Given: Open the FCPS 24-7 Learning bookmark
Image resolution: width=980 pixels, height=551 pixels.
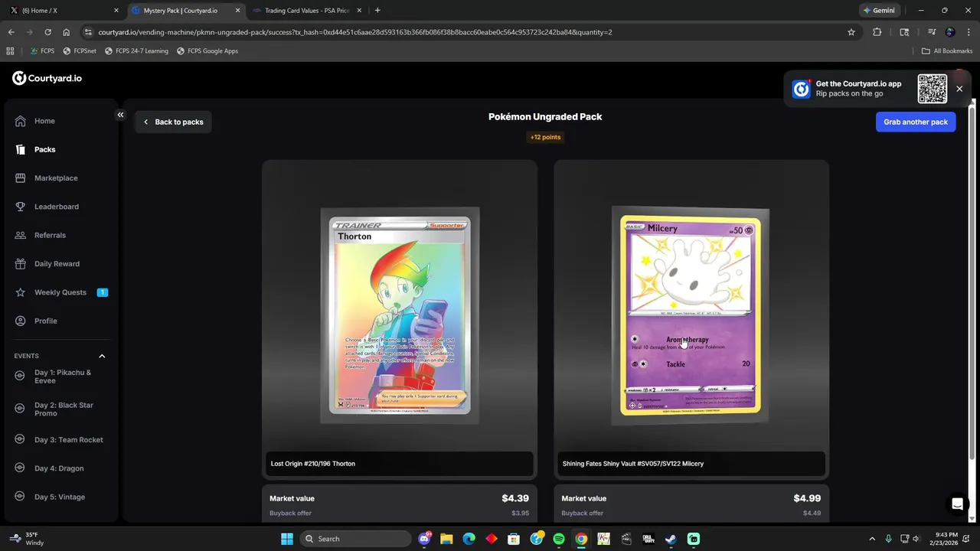Looking at the screenshot, I should pos(136,51).
